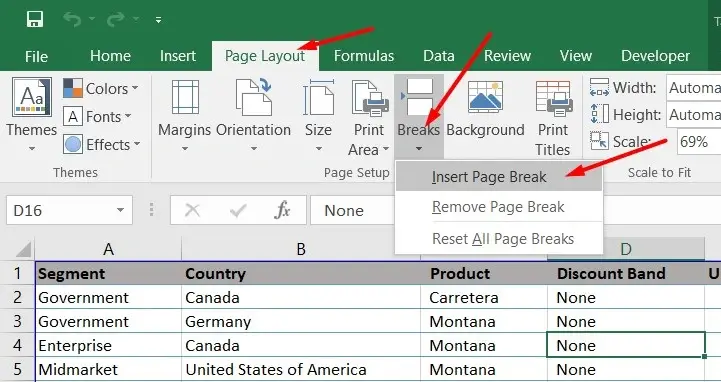Click the Montana cell in row 3

click(x=484, y=321)
